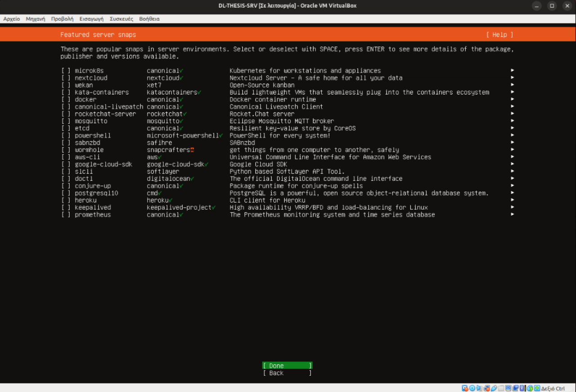Viewport: 576px width, 392px height.
Task: Expand details arrow for wormhole
Action: (x=512, y=149)
